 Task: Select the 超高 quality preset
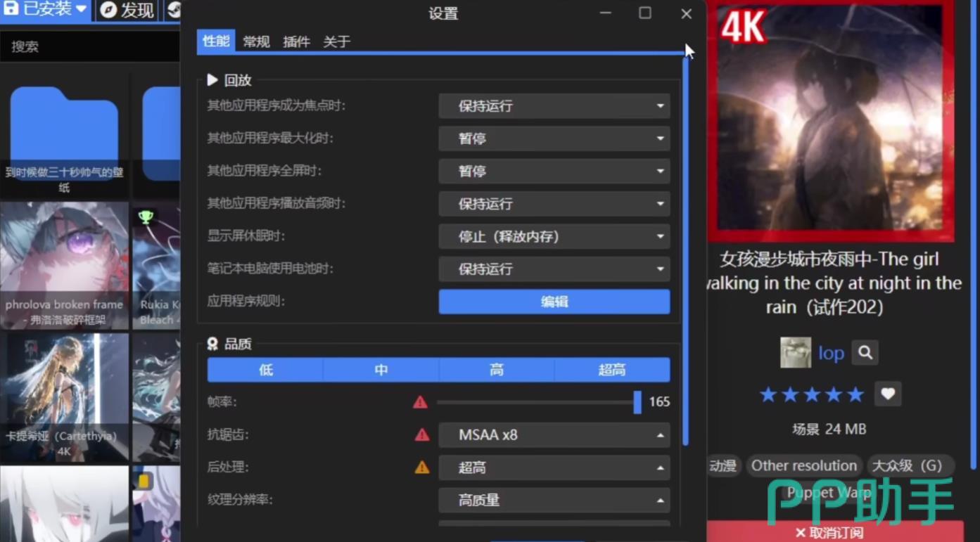click(612, 370)
